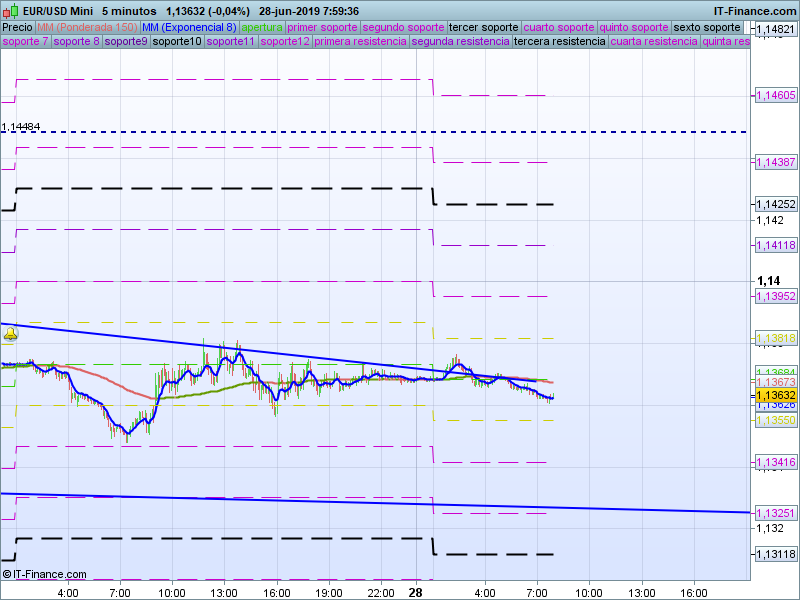
Task: Click the green apertura indicator label
Action: click(x=262, y=27)
